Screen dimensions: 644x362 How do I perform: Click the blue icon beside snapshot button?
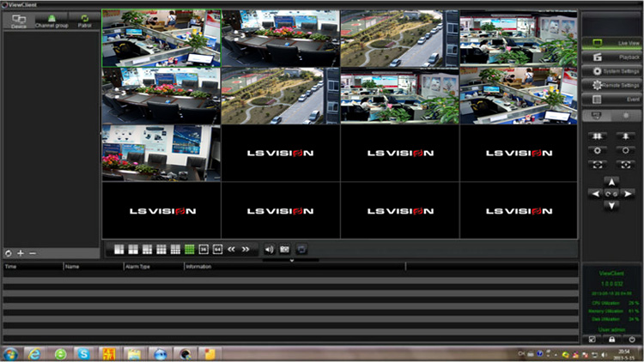[301, 249]
